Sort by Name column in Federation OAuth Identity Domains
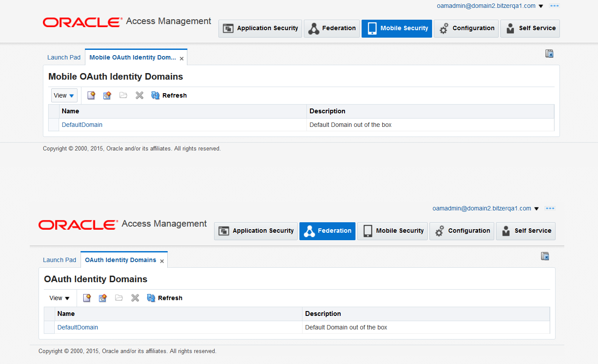 click(x=179, y=314)
